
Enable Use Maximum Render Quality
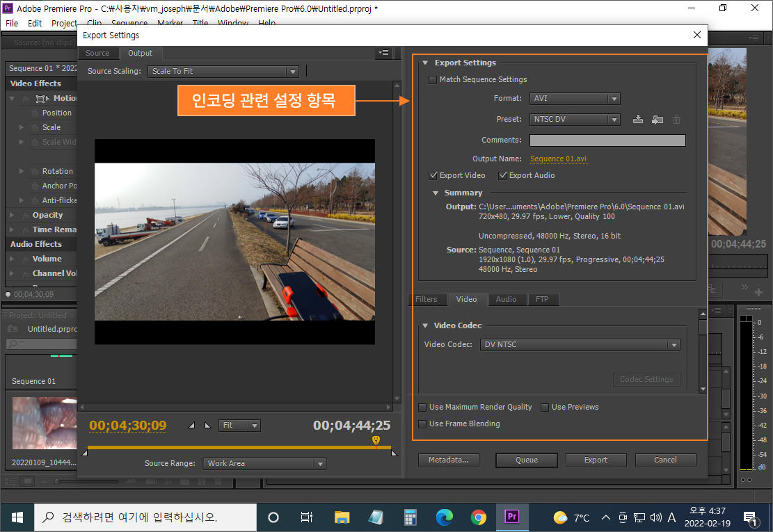coord(421,407)
